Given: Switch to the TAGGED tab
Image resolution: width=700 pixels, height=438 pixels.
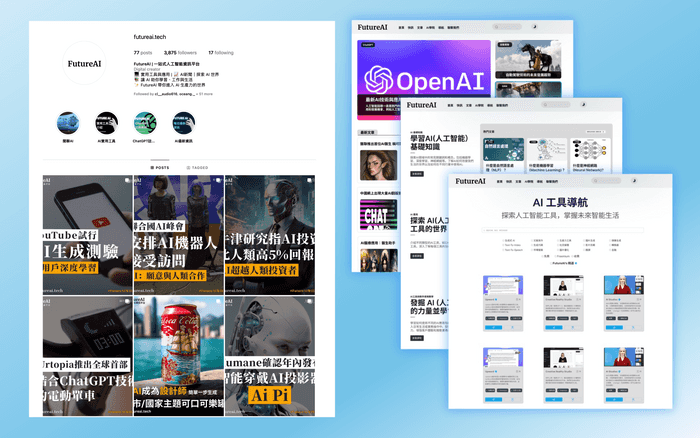Looking at the screenshot, I should pos(197,167).
